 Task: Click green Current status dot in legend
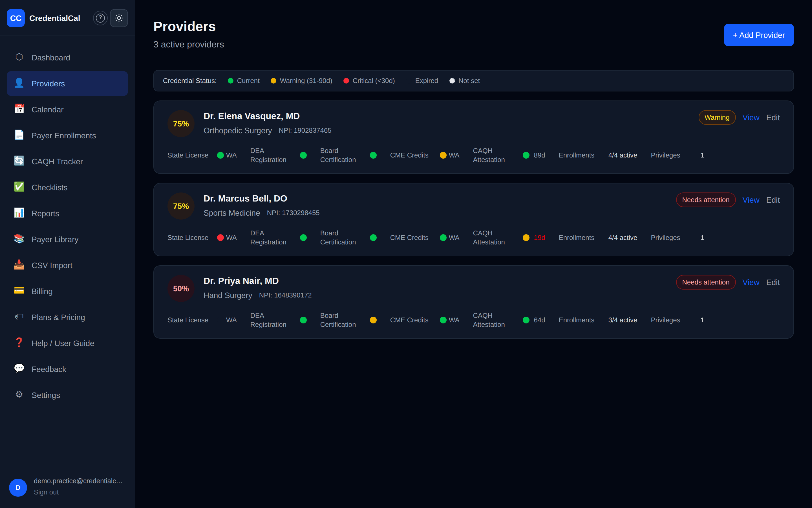coord(231,81)
